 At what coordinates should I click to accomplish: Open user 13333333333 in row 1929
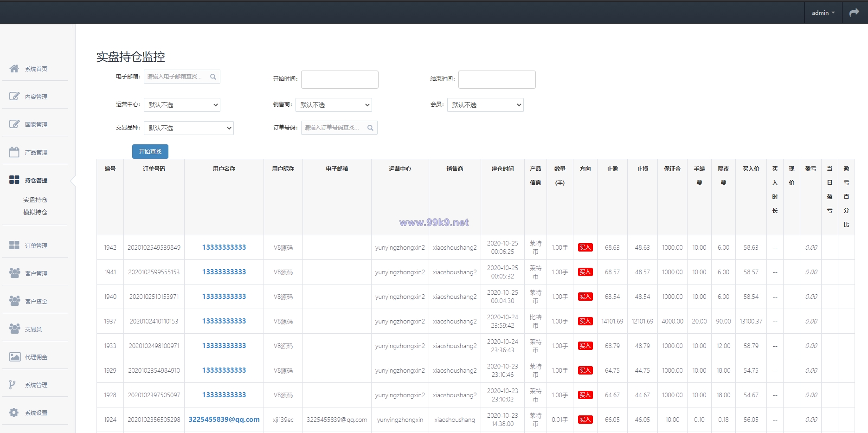click(224, 370)
